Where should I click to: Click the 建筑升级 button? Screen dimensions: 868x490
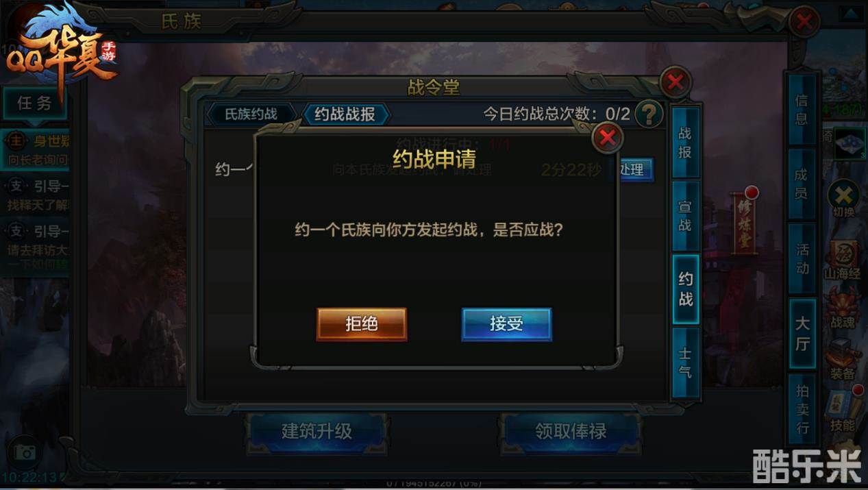[317, 431]
